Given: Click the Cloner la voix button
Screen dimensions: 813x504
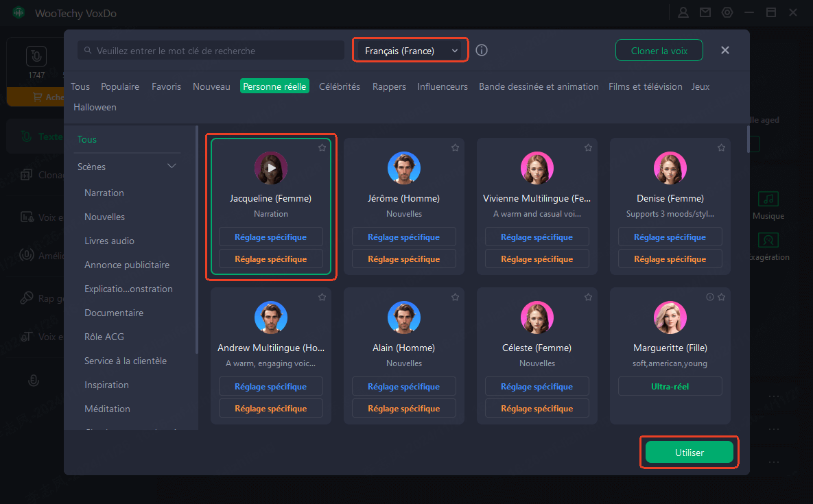Looking at the screenshot, I should pyautogui.click(x=659, y=51).
